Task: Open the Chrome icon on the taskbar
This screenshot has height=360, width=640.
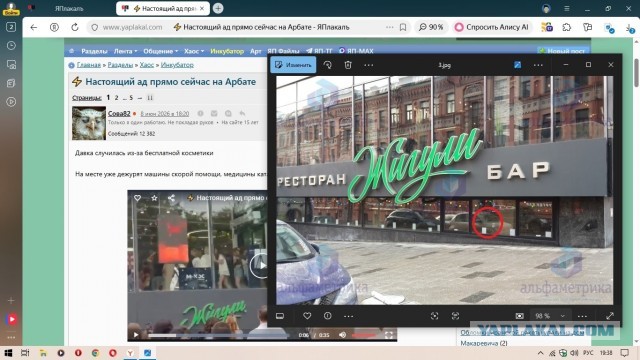Action: click(x=96, y=353)
